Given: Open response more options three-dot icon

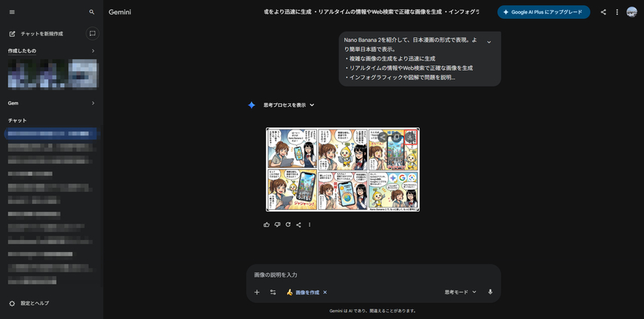Looking at the screenshot, I should pyautogui.click(x=310, y=225).
